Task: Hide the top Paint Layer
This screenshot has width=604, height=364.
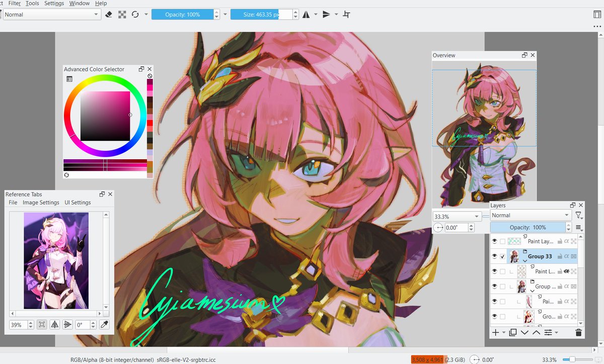Action: point(495,241)
